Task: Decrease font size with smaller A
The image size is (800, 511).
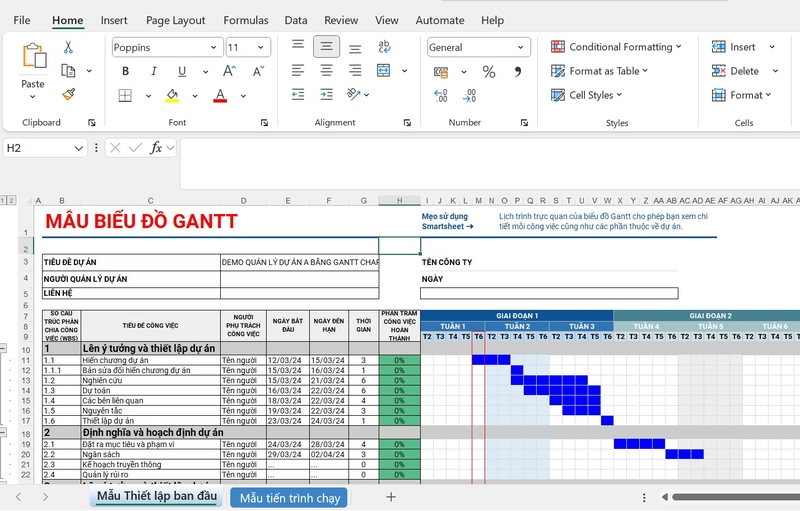Action: pyautogui.click(x=258, y=71)
